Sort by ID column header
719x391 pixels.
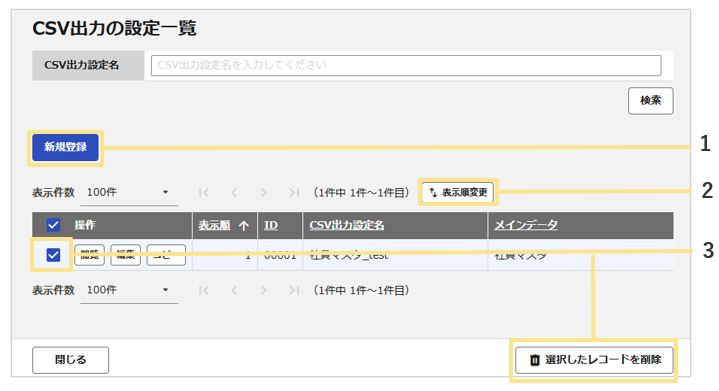pos(271,225)
